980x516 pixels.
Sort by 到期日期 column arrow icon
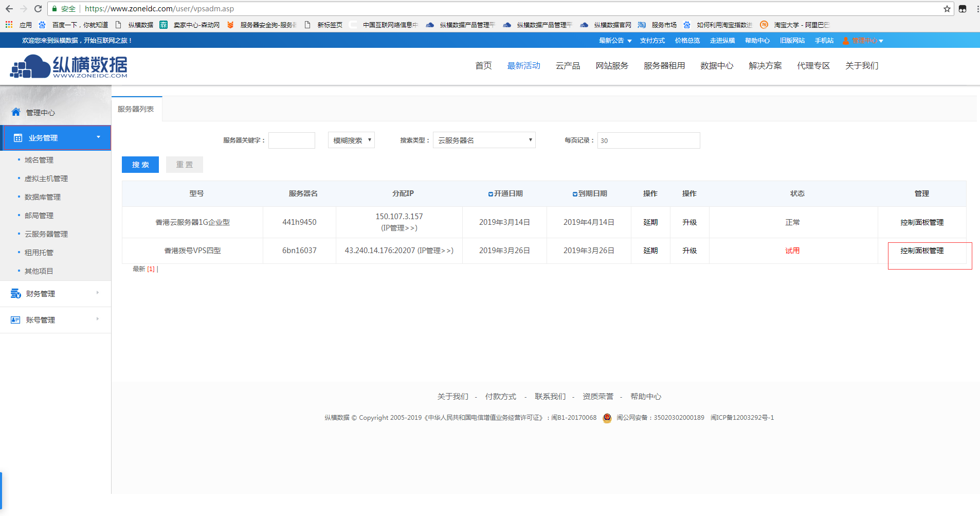point(575,194)
